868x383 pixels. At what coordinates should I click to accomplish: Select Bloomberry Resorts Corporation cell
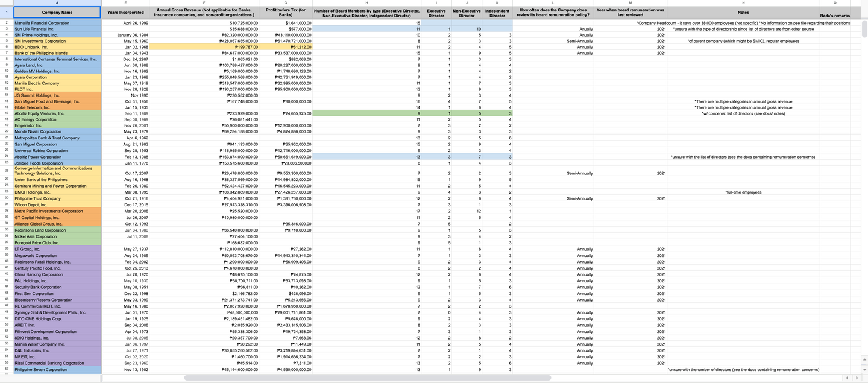(57, 300)
